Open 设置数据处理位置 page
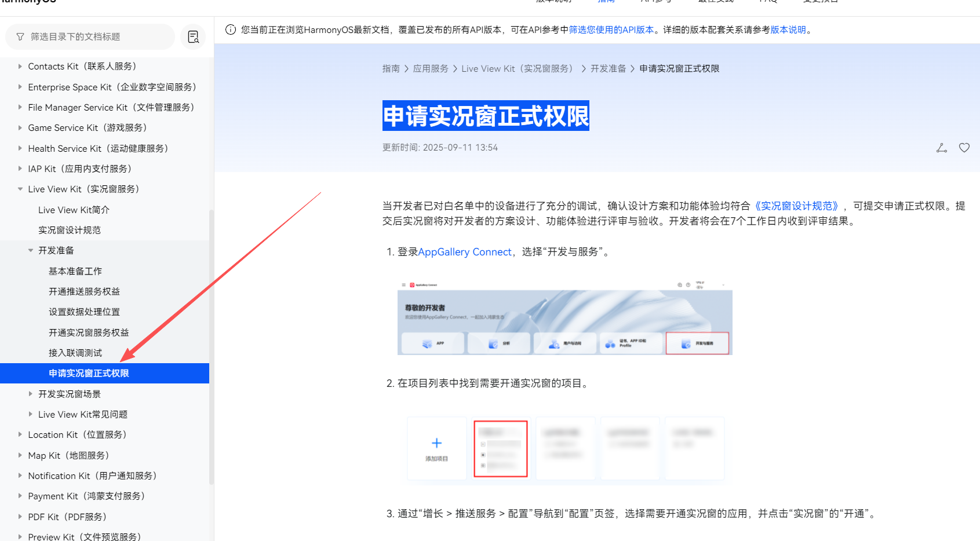Screen dimensions: 980x541 point(85,312)
